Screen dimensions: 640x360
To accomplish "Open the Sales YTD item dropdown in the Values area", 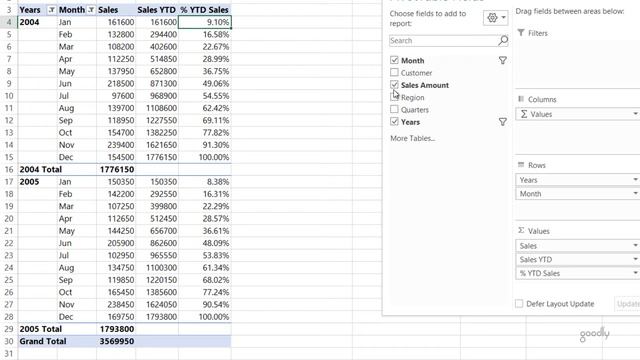I will (x=635, y=259).
